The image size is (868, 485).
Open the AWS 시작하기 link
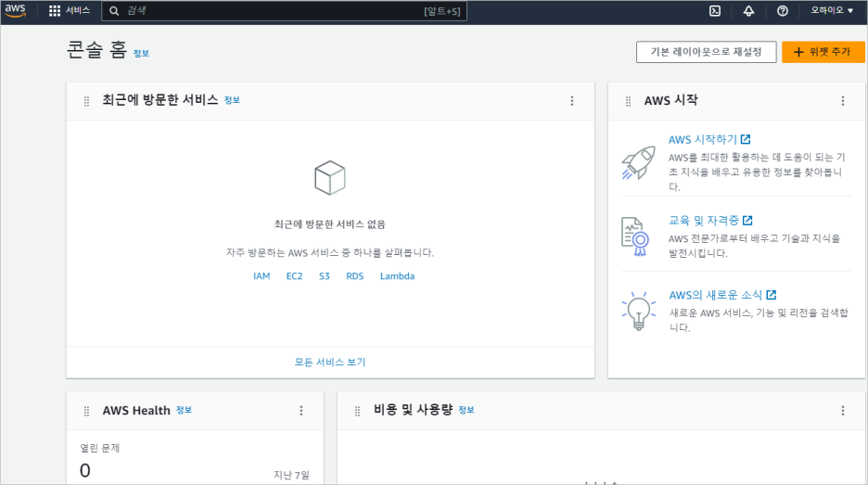703,139
